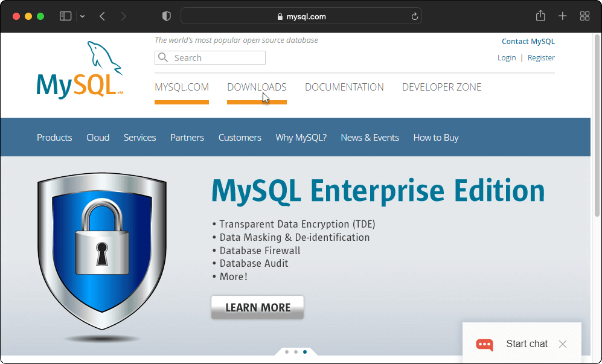
Task: Open the sidebar options chevron
Action: 82,16
